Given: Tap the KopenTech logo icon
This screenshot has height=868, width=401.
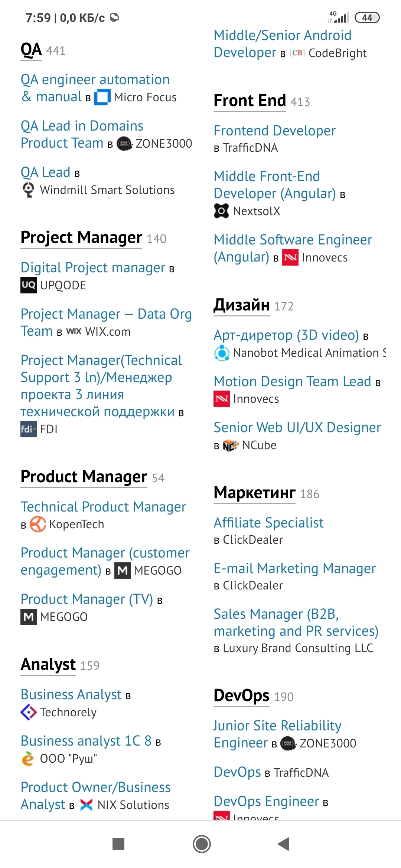Looking at the screenshot, I should point(38,524).
